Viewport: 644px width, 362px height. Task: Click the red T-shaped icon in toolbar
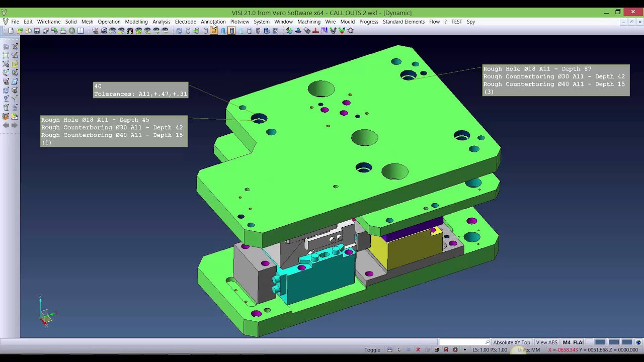315,31
